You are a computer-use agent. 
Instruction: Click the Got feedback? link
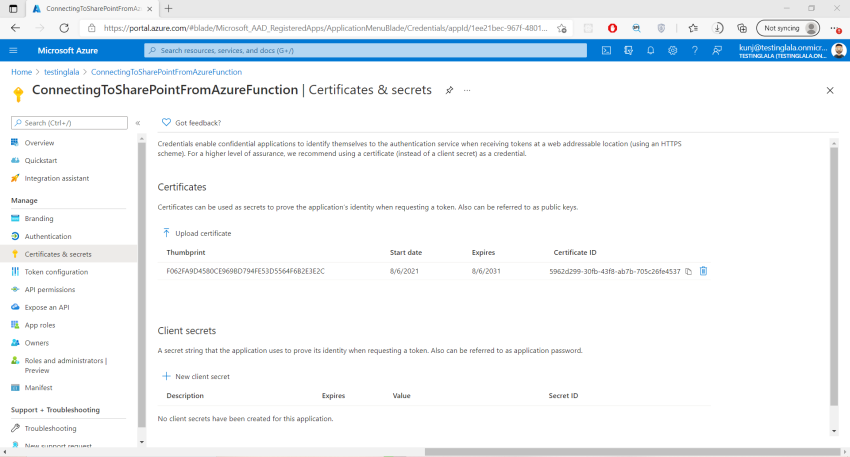(x=191, y=123)
